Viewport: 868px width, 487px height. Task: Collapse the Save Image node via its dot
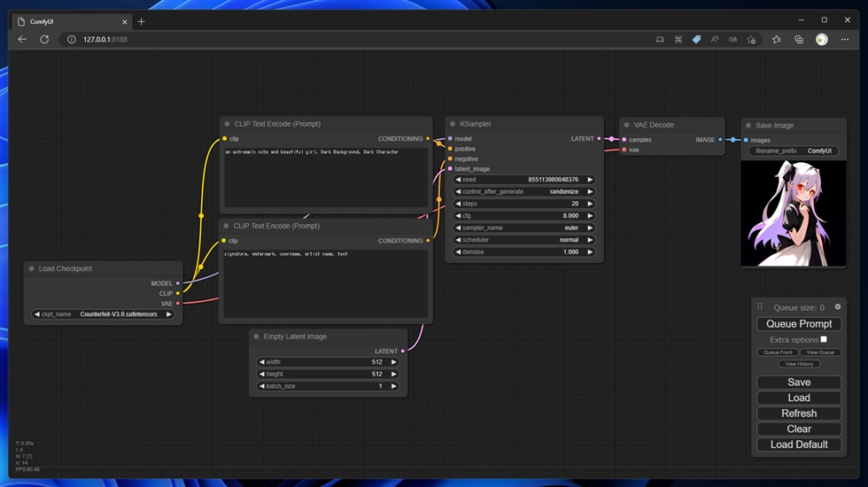coord(748,126)
